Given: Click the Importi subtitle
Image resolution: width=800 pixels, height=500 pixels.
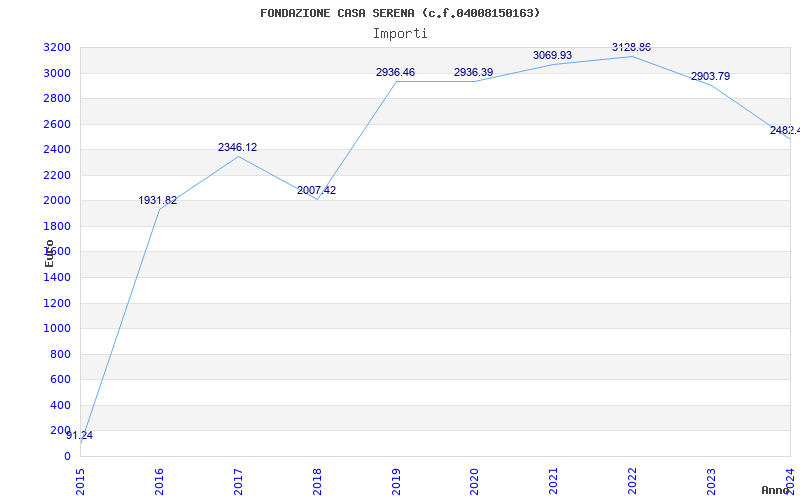Looking at the screenshot, I should click(400, 34).
